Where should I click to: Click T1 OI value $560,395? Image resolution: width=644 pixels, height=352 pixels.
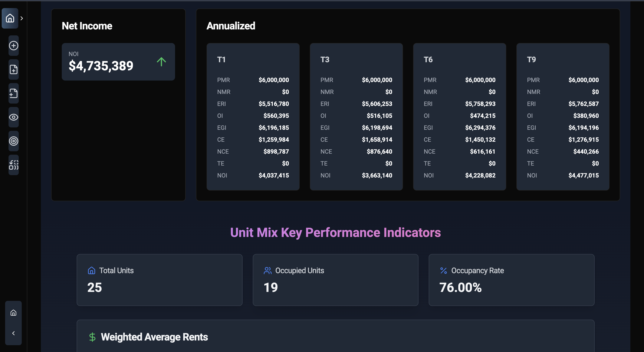tap(276, 116)
